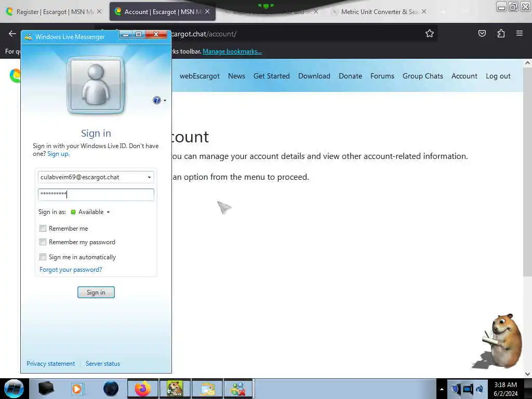Close the Account Escargot tab
Screen dimensions: 532x399
207,11
